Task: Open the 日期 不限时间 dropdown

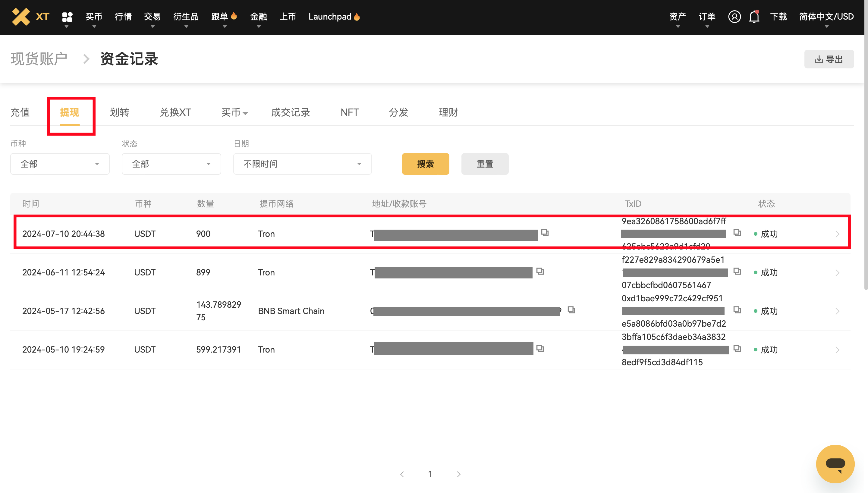Action: 302,164
